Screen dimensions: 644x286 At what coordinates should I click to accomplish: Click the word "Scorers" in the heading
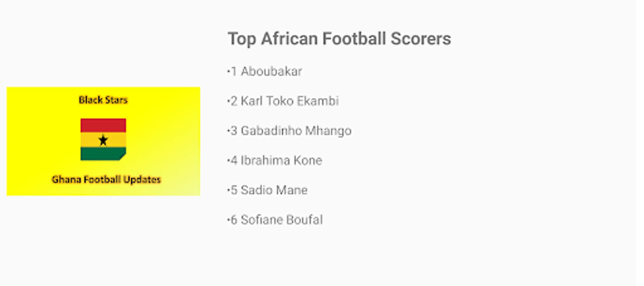click(x=421, y=39)
